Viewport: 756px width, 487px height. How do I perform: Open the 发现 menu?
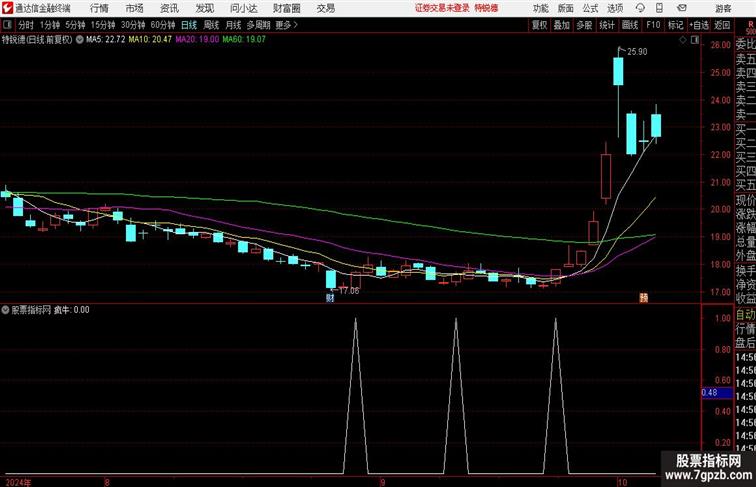[x=204, y=8]
